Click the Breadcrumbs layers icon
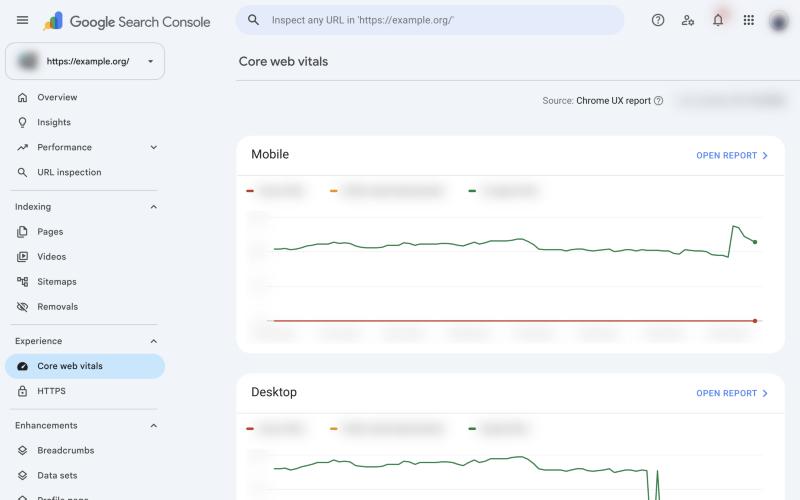The width and height of the screenshot is (800, 500). coord(22,451)
